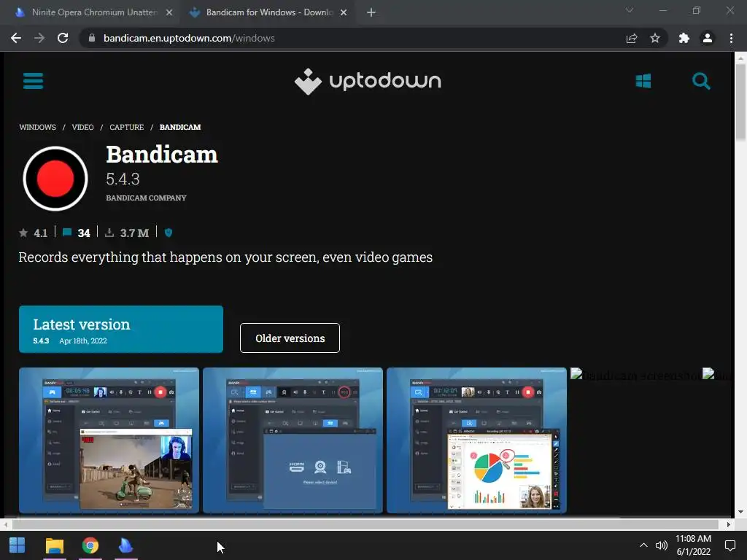Click the scroll right arrow

729,524
